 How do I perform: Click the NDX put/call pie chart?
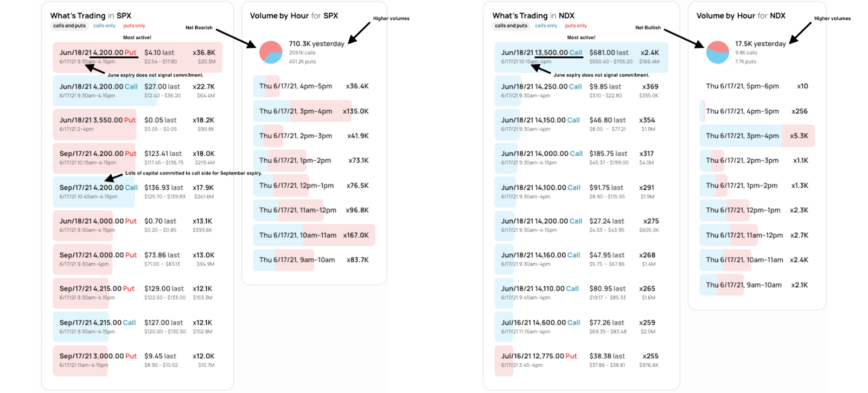tap(717, 52)
